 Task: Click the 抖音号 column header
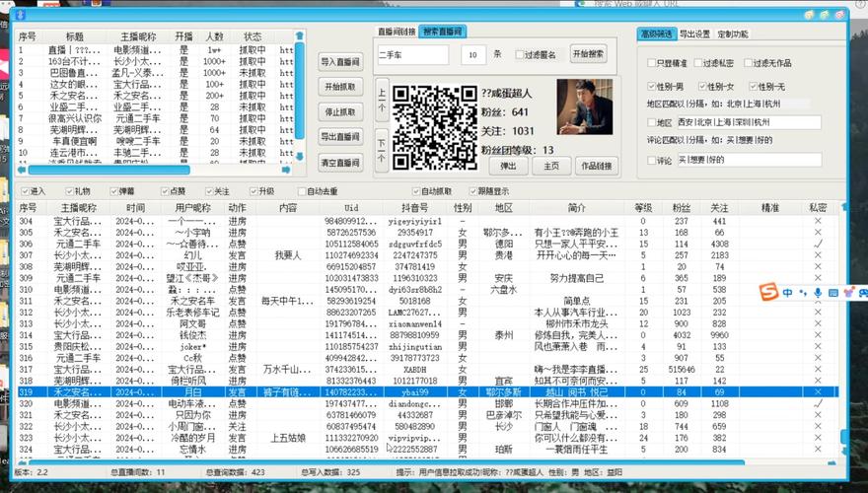pos(414,208)
